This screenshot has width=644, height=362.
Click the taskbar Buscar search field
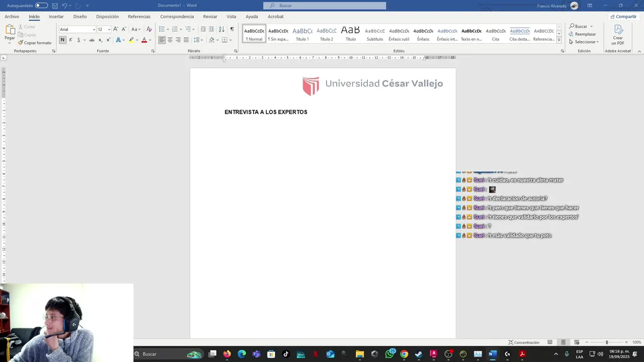click(x=169, y=354)
